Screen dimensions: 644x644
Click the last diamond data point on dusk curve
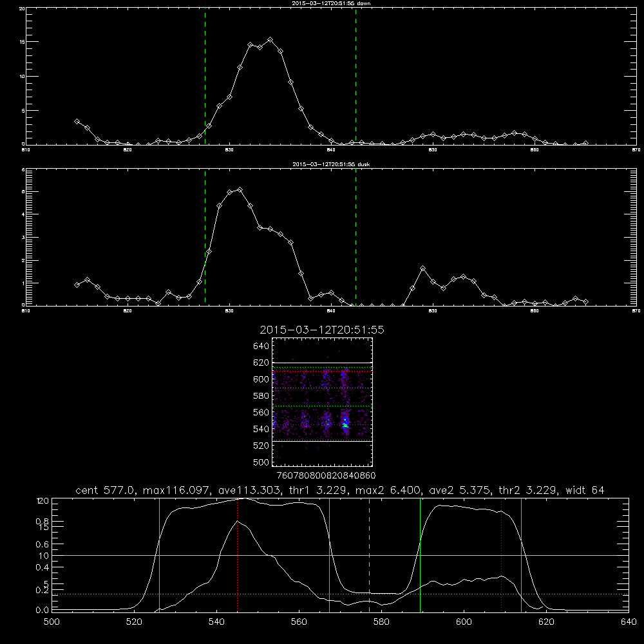click(x=585, y=302)
